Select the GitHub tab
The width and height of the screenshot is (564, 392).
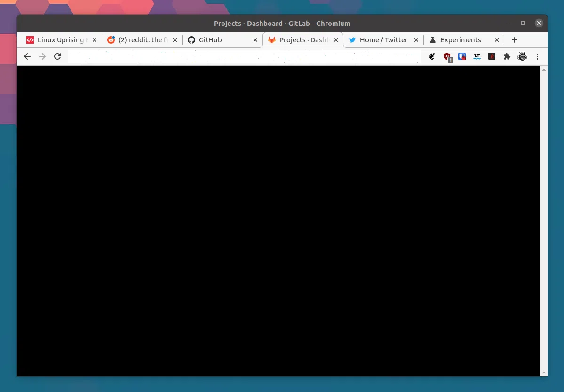[x=216, y=40]
